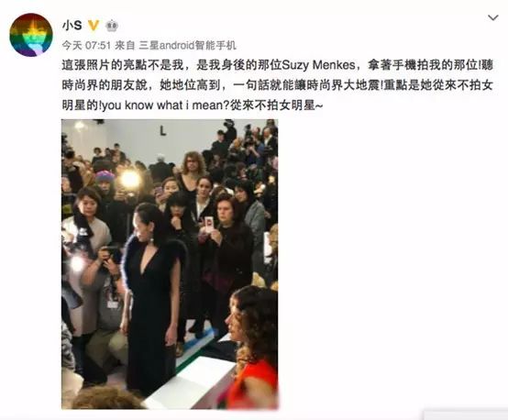This screenshot has width=508, height=420.
Task: Click the bright camera flash in the photo
Action: pos(130,179)
